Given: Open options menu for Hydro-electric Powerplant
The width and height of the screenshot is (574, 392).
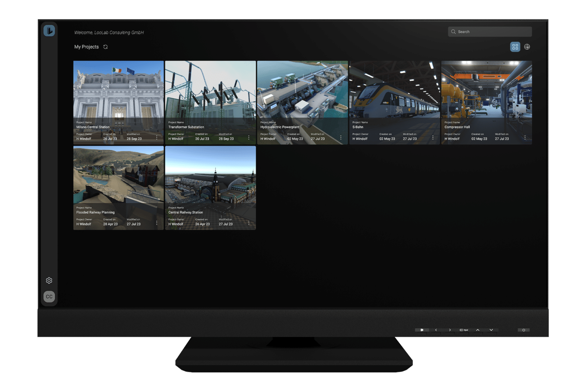Looking at the screenshot, I should tap(341, 138).
